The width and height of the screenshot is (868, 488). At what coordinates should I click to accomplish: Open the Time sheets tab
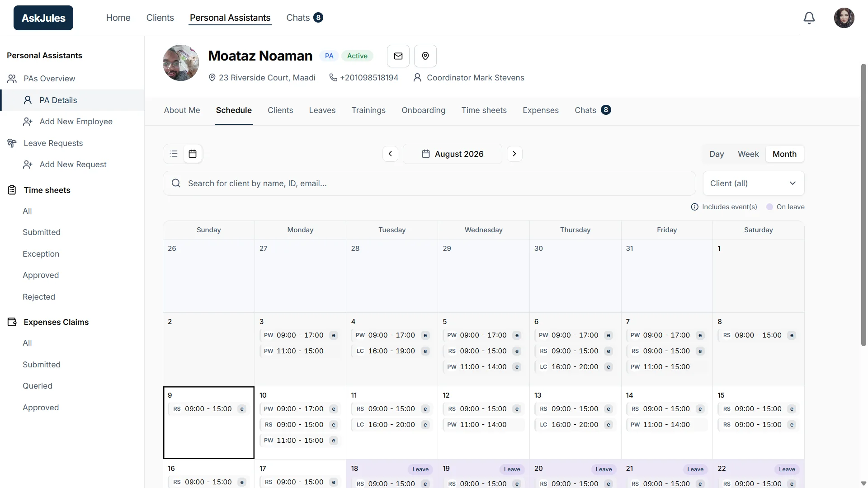tap(484, 110)
